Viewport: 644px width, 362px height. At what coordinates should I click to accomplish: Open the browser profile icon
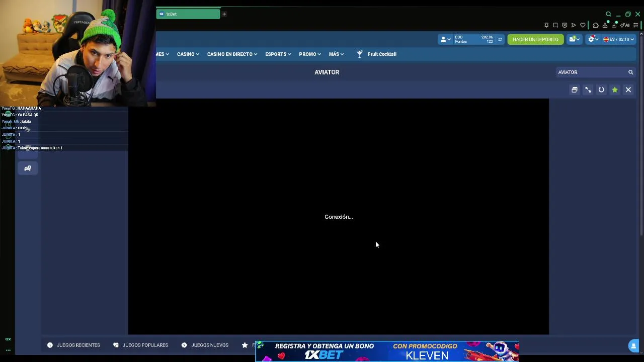coord(605,25)
